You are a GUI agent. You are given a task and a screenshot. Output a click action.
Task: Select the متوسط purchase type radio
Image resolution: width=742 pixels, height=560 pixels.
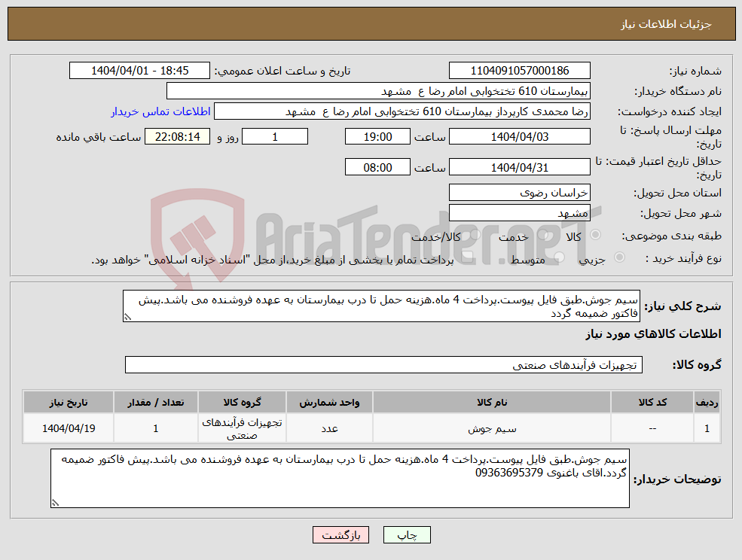(x=560, y=257)
